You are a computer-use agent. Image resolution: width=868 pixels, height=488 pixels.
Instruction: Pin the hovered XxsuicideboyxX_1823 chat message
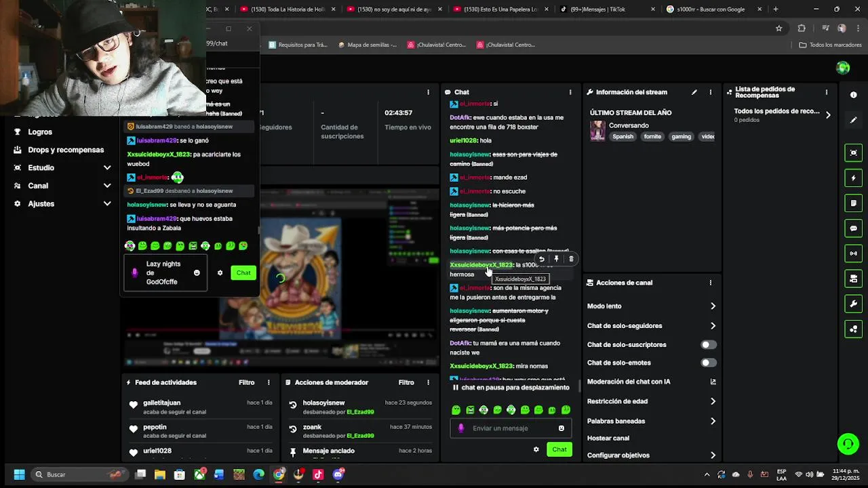556,259
